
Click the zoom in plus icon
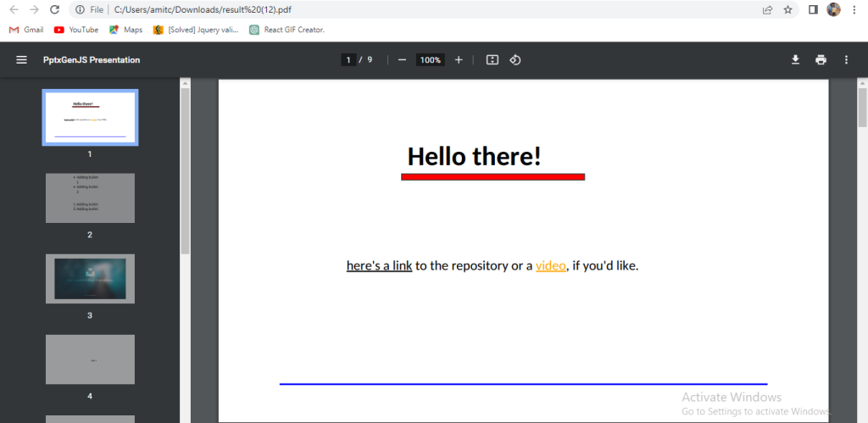(459, 60)
